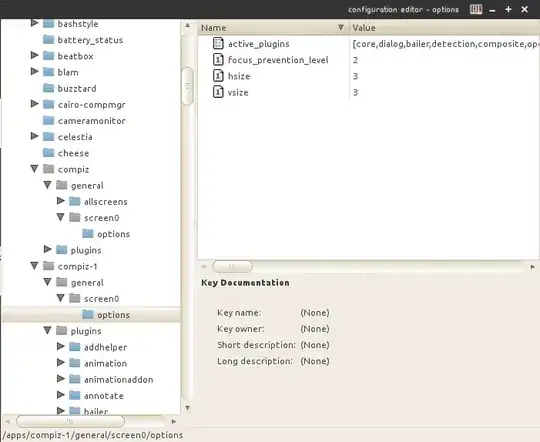
Task: Expand the animationaddon plugin node
Action: pos(61,379)
